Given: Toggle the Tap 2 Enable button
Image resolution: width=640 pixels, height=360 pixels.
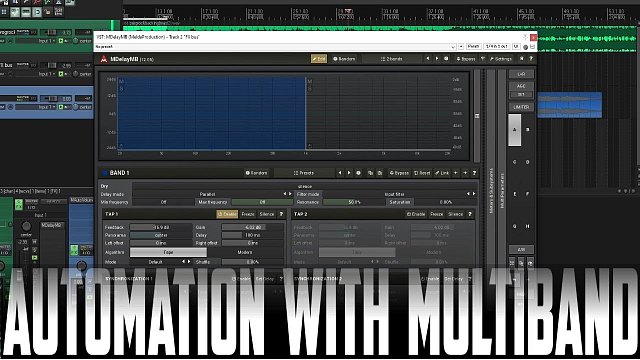Looking at the screenshot, I should 416,214.
